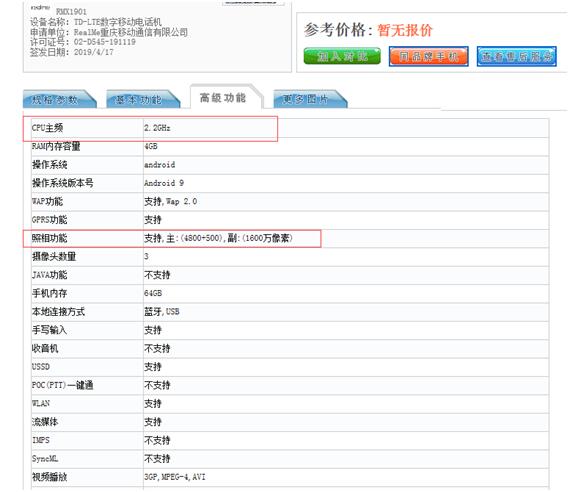This screenshot has height=492, width=569.
Task: Click the 摄像头数量 row label
Action: click(x=54, y=257)
